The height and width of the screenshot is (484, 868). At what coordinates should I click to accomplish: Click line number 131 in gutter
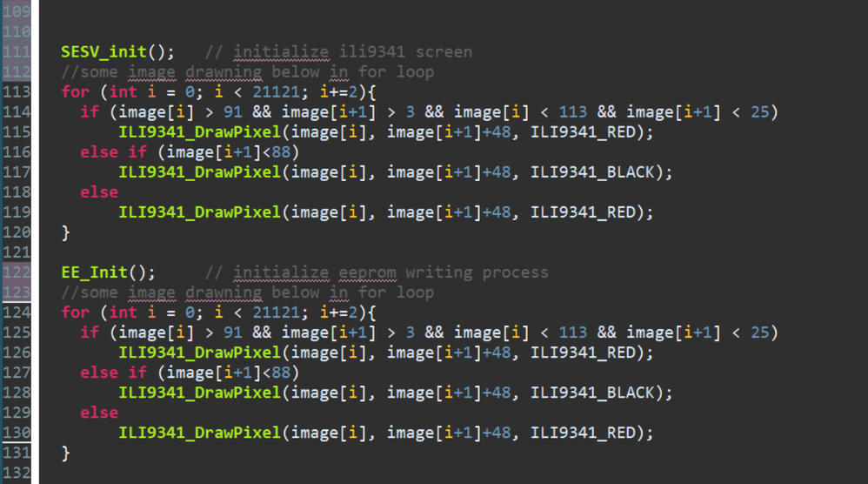[x=16, y=453]
